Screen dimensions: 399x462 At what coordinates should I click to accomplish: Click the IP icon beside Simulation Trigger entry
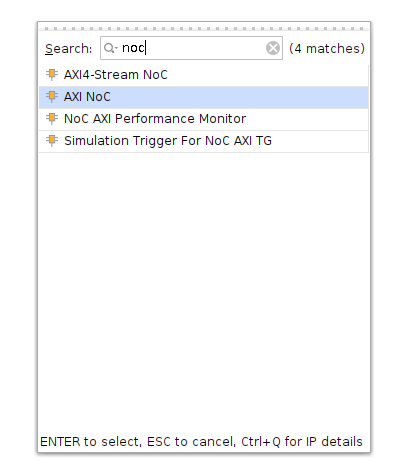point(52,141)
